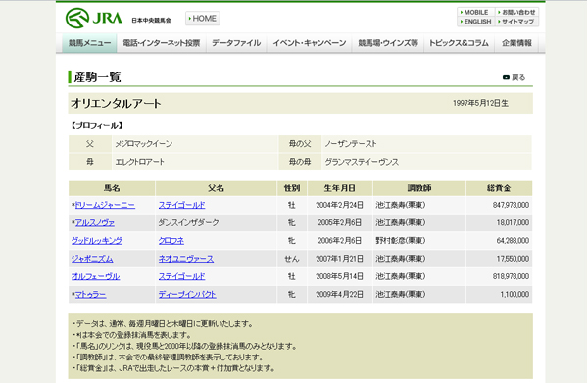Viewport: 588px width, 383px height.
Task: Open horse グッドルッキング
Action: pyautogui.click(x=97, y=241)
